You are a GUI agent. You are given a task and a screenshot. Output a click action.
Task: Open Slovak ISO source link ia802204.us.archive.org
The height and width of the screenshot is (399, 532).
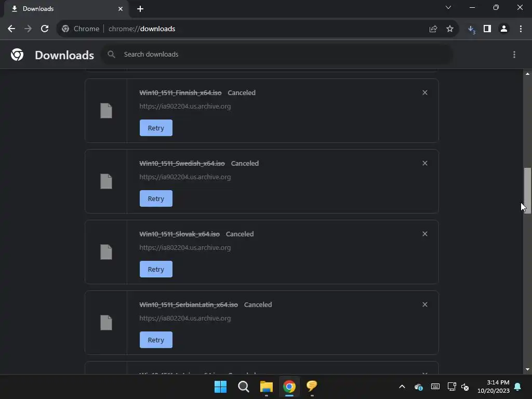185,247
